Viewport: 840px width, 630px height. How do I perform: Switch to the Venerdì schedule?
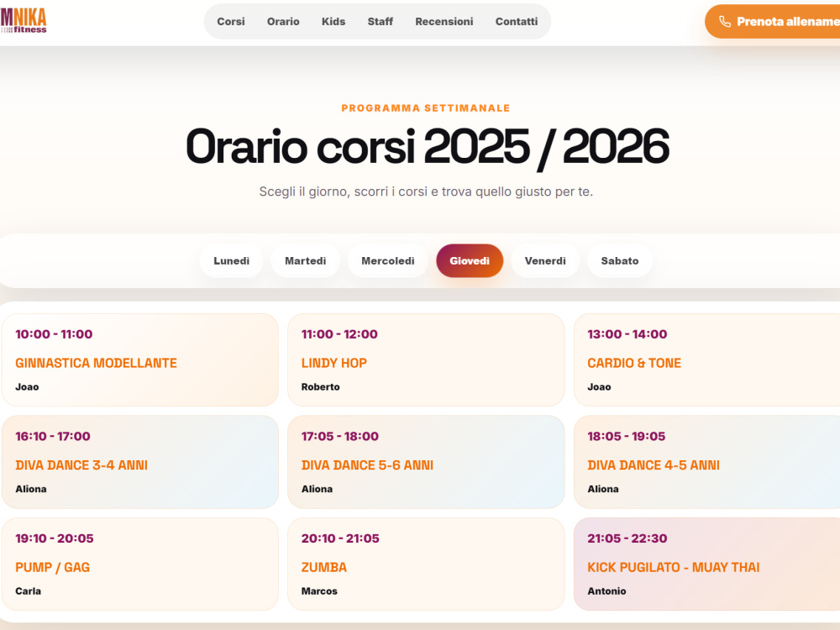click(x=545, y=261)
